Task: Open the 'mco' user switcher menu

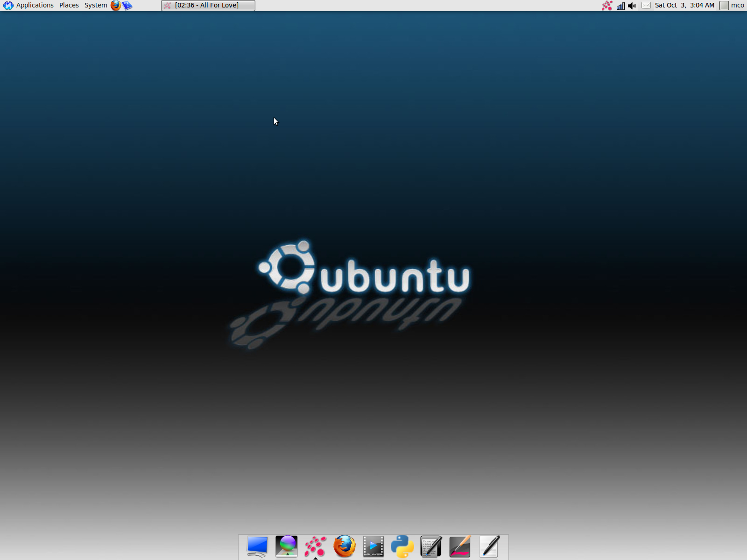Action: pos(732,5)
